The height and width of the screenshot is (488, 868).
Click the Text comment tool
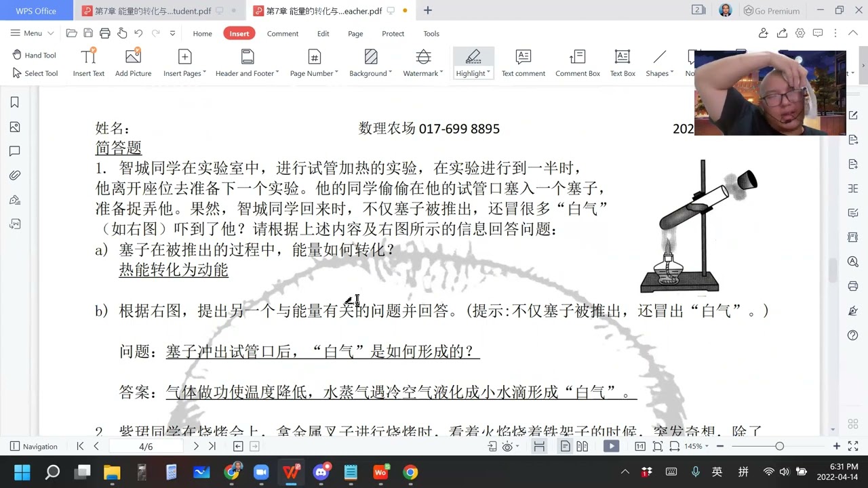[523, 63]
